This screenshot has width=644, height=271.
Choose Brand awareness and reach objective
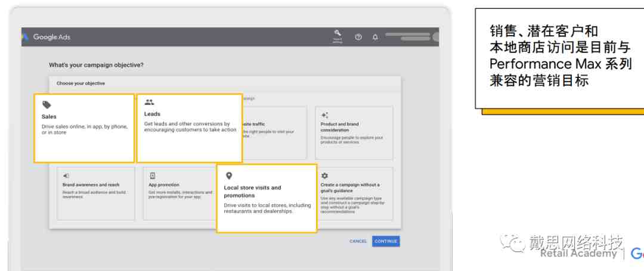[x=96, y=194]
